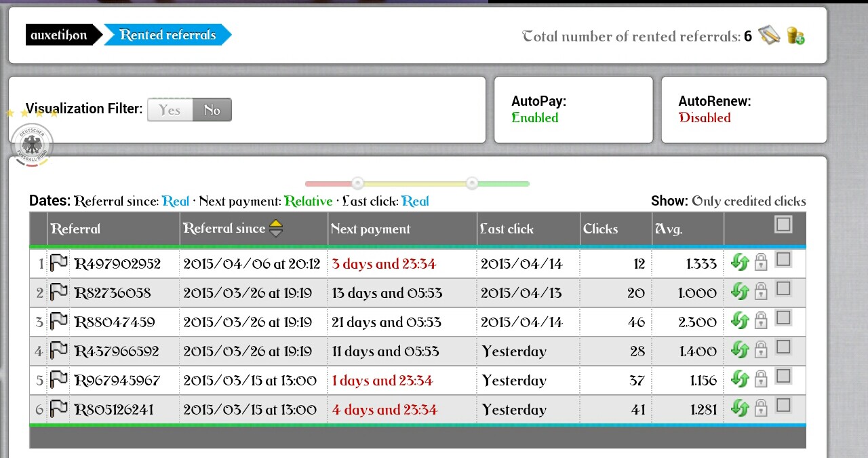Toggle Referral since date format Real
Screen dimensions: 868x458
click(x=176, y=201)
